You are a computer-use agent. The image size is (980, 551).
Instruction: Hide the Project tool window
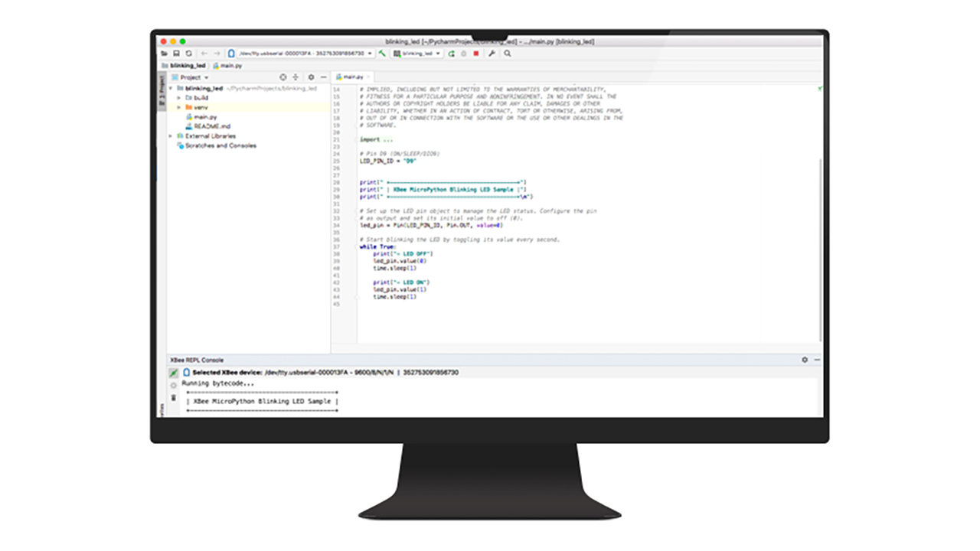[323, 77]
